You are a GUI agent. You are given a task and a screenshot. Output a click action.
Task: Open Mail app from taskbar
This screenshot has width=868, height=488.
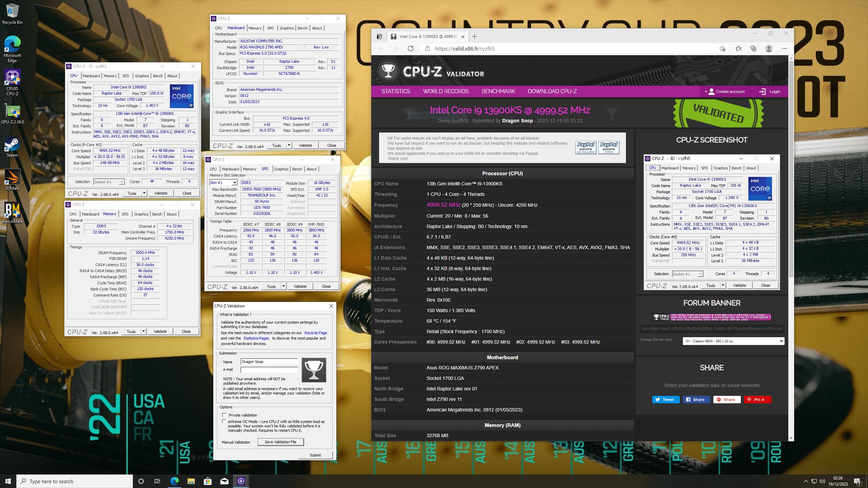(x=224, y=481)
